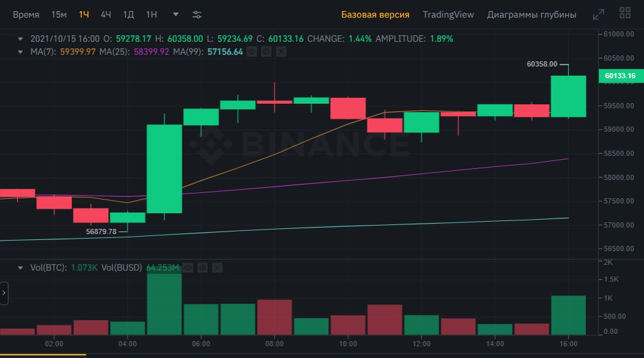This screenshot has height=358, width=644.
Task: Click the Vol(BUSD) value 64.253M
Action: point(162,267)
